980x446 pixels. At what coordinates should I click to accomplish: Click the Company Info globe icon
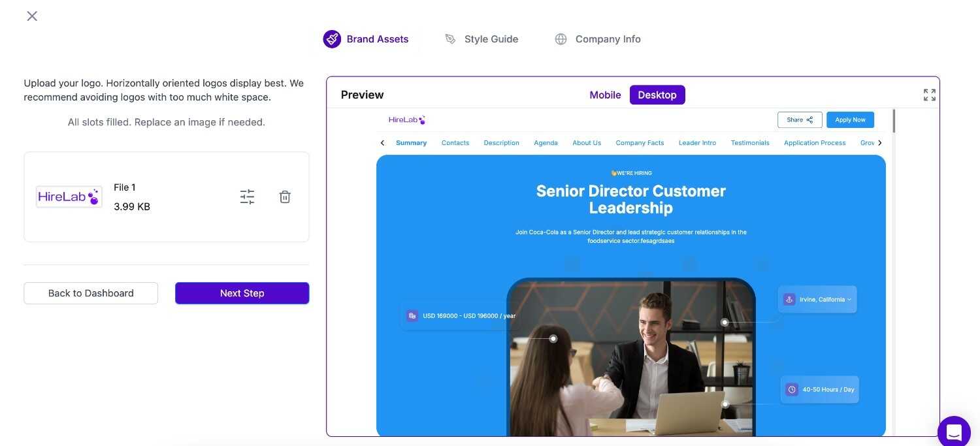tap(561, 39)
